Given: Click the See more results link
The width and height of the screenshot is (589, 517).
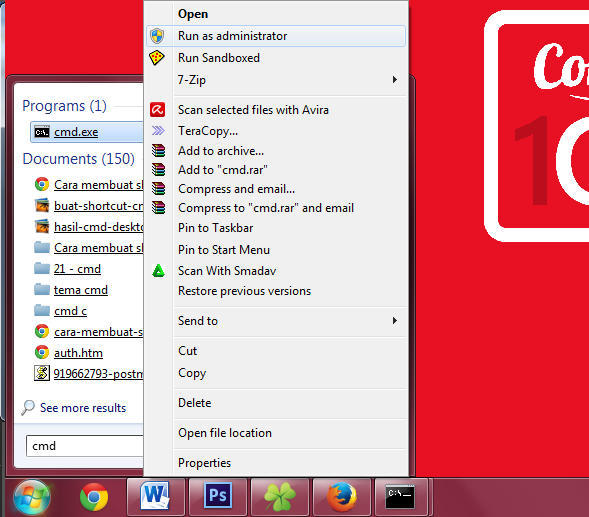Looking at the screenshot, I should pyautogui.click(x=83, y=408).
